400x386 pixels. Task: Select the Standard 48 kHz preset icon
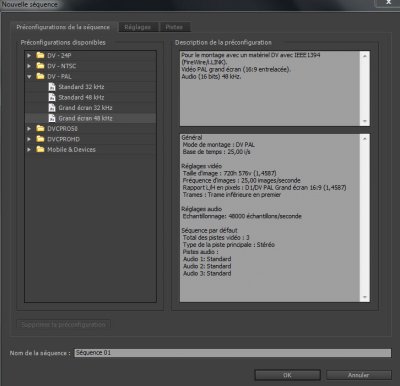click(52, 97)
